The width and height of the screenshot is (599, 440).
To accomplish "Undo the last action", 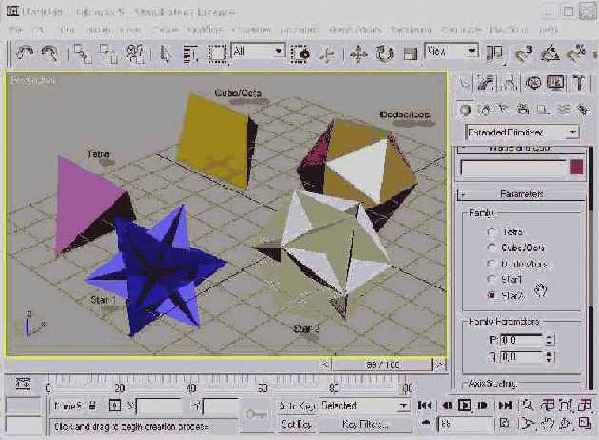I will point(24,53).
